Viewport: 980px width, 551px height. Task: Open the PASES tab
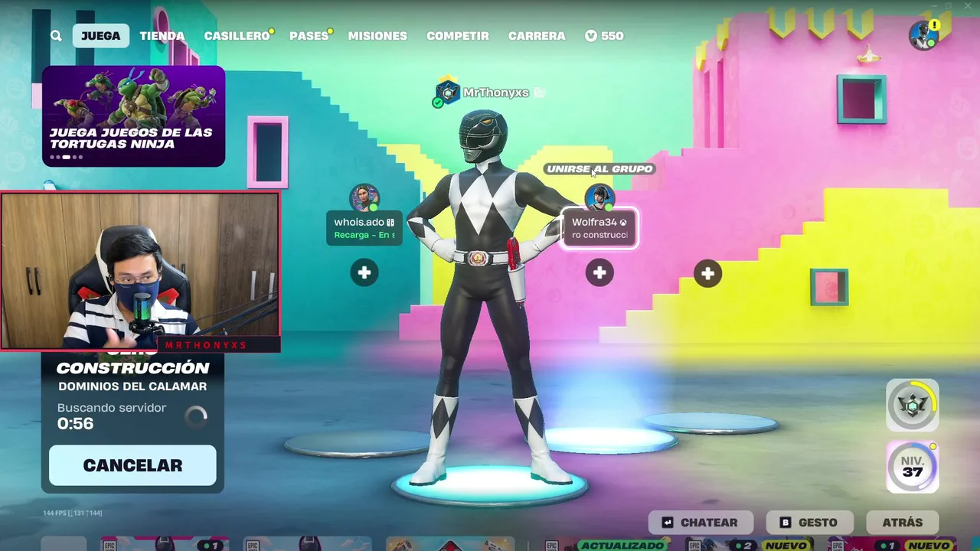coord(310,36)
